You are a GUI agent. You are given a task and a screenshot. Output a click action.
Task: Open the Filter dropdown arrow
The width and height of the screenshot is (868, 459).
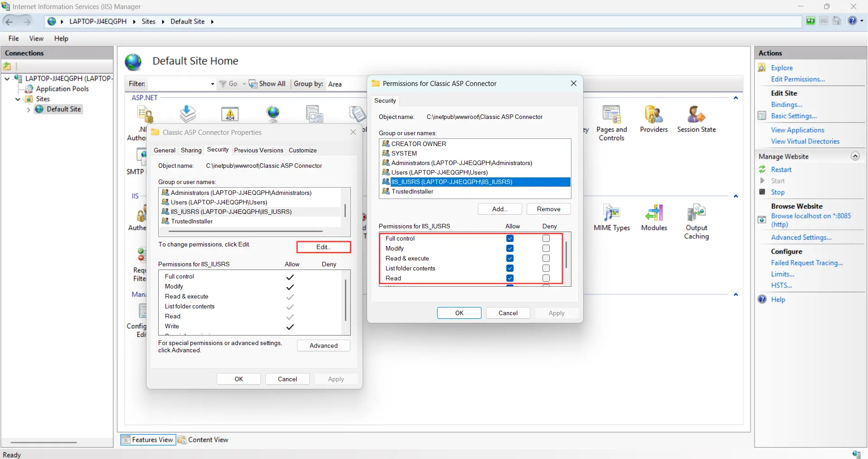(212, 84)
